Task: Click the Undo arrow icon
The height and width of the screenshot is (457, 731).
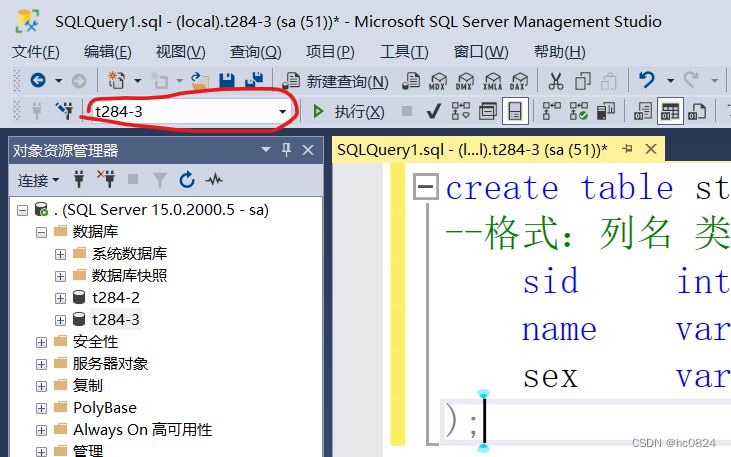Action: 647,80
